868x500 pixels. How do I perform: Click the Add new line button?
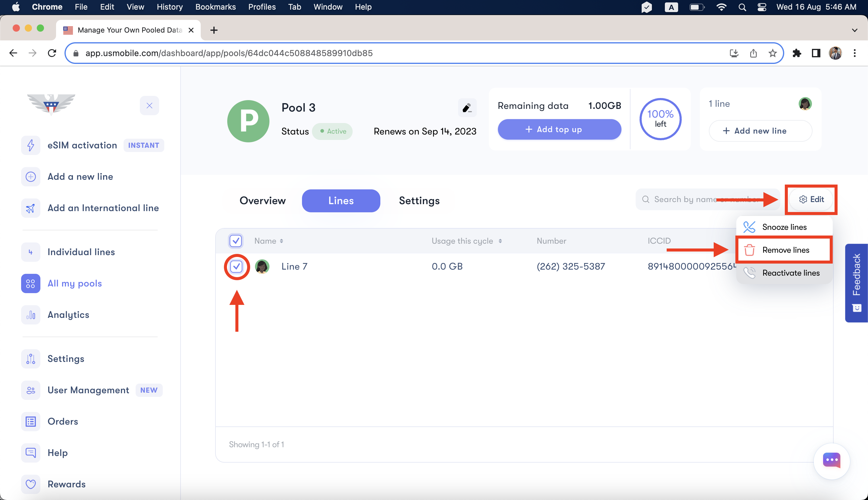760,131
